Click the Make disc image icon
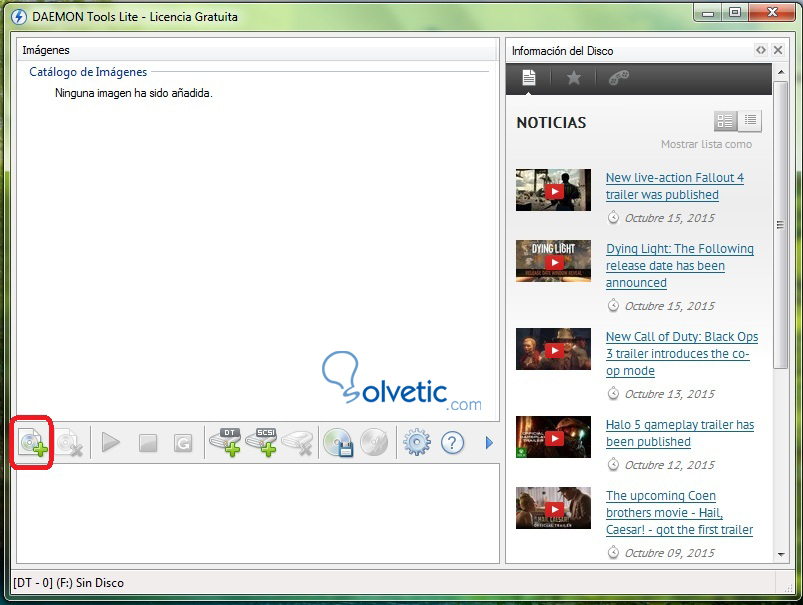The width and height of the screenshot is (803, 605). 339,443
